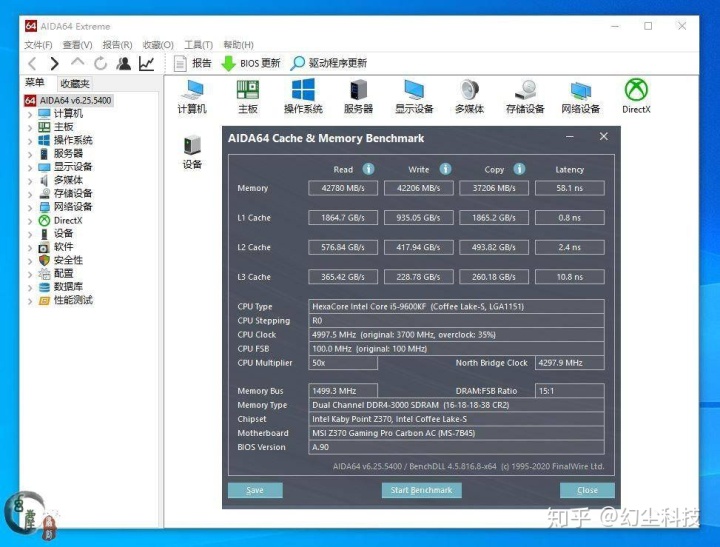Click the BIOS 更新 toolbar button
This screenshot has width=720, height=547.
coord(251,63)
